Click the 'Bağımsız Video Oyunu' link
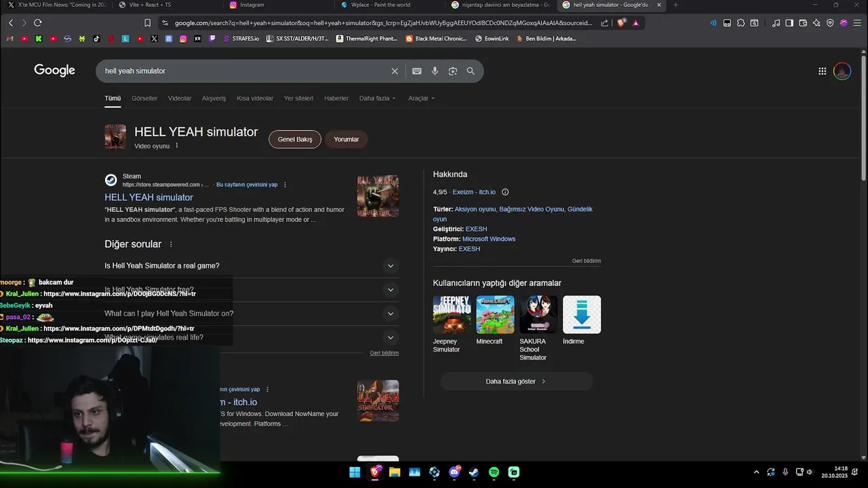 pos(532,209)
